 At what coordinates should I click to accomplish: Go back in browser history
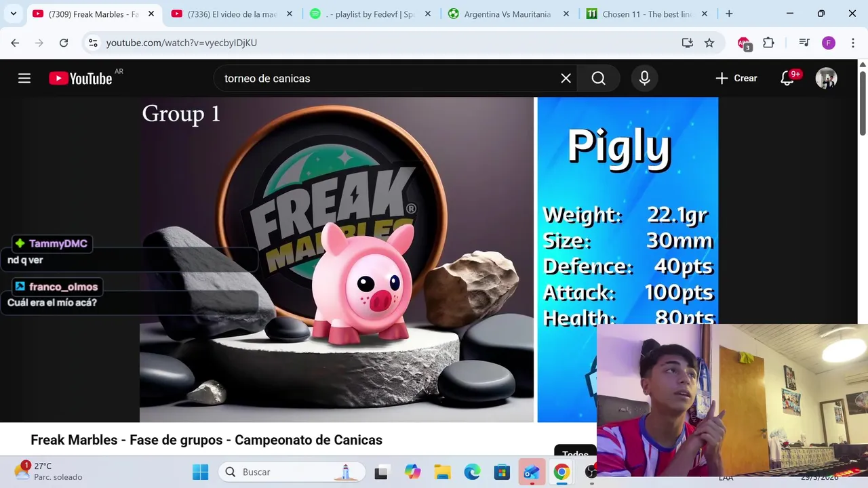(x=15, y=43)
